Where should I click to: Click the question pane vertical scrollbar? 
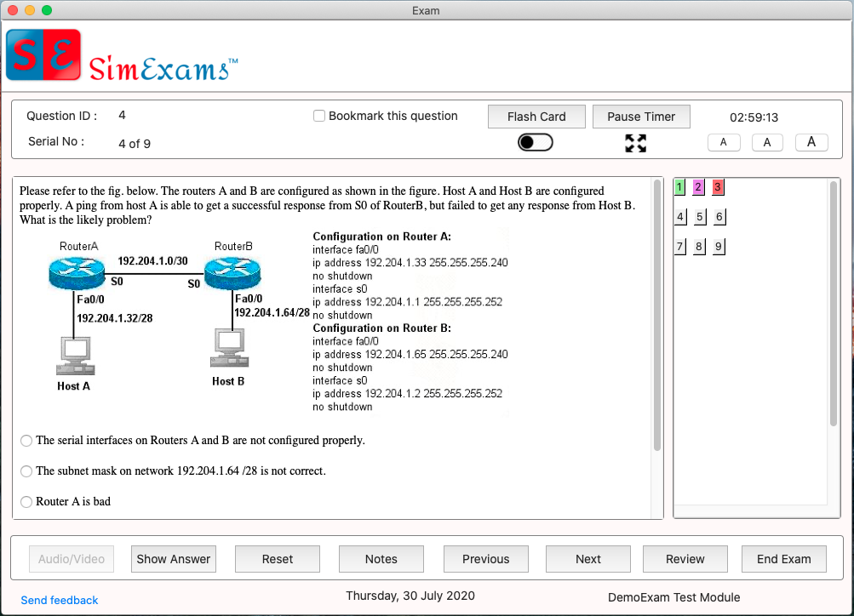point(656,316)
